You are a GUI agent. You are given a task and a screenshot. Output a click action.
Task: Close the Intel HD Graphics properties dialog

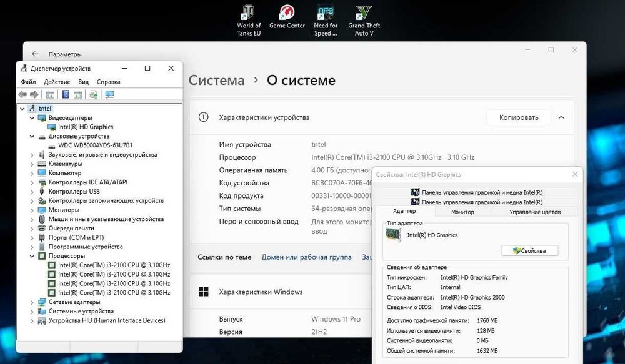[x=575, y=174]
